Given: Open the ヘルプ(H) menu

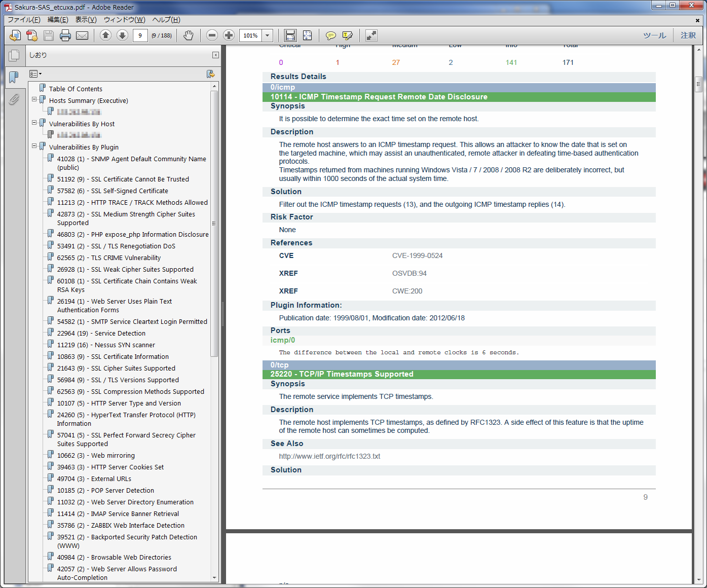Looking at the screenshot, I should pos(166,20).
